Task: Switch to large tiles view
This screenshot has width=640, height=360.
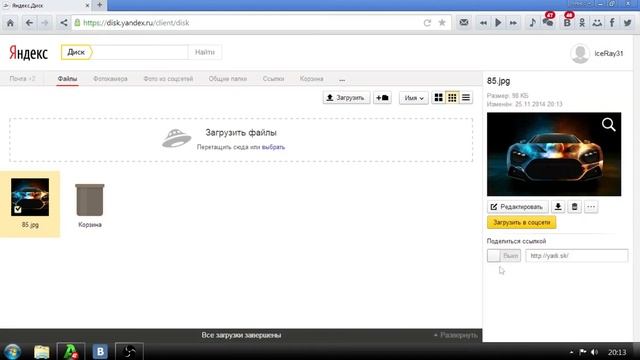Action: pyautogui.click(x=438, y=98)
